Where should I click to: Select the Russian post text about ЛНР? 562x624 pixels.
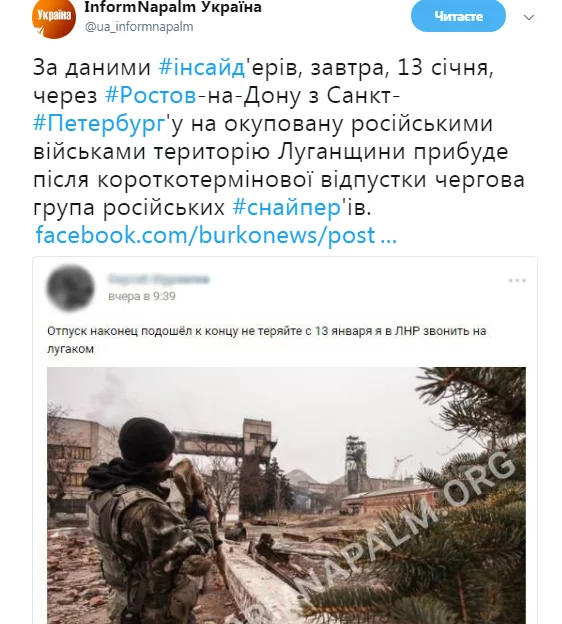point(266,340)
